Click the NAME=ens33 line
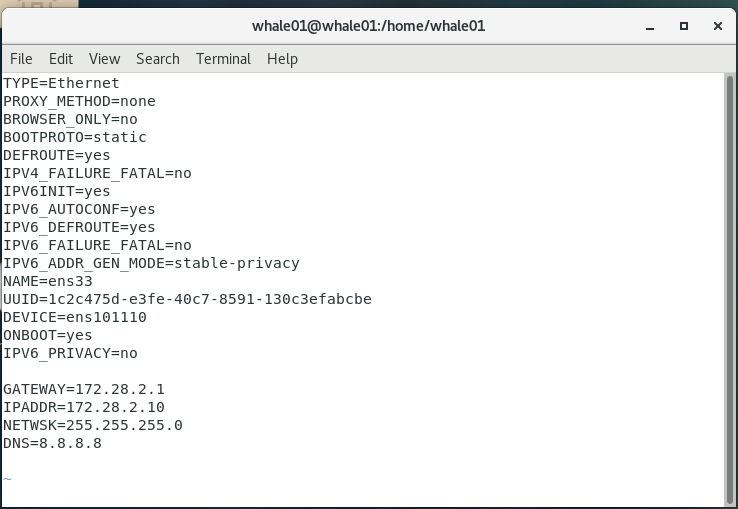Screen dimensions: 738x509 pos(48,281)
